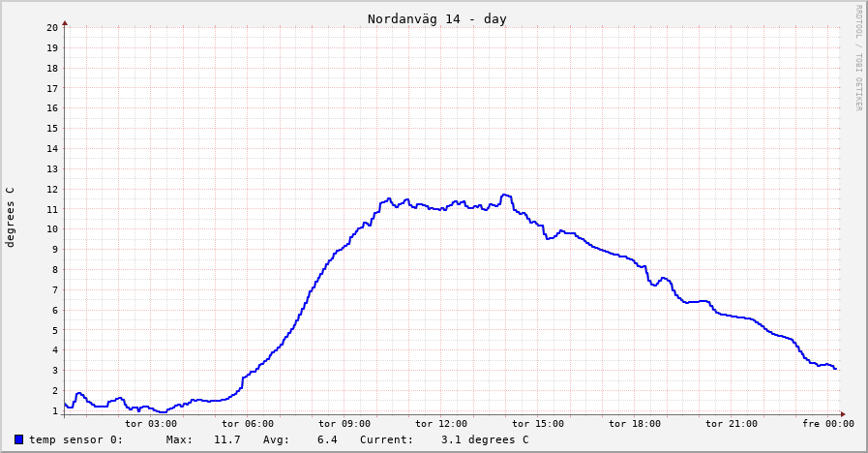Select the 'tor 15:00' time label
Screen dimensions: 868x453
click(538, 423)
